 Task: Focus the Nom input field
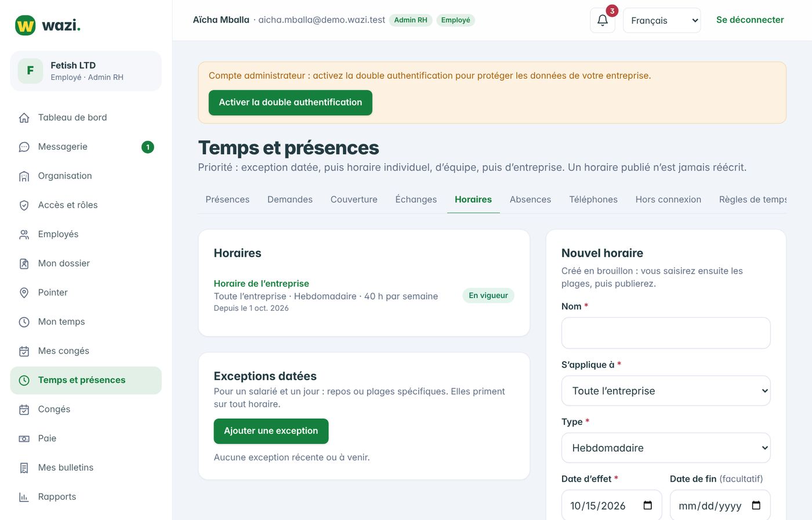pyautogui.click(x=666, y=333)
